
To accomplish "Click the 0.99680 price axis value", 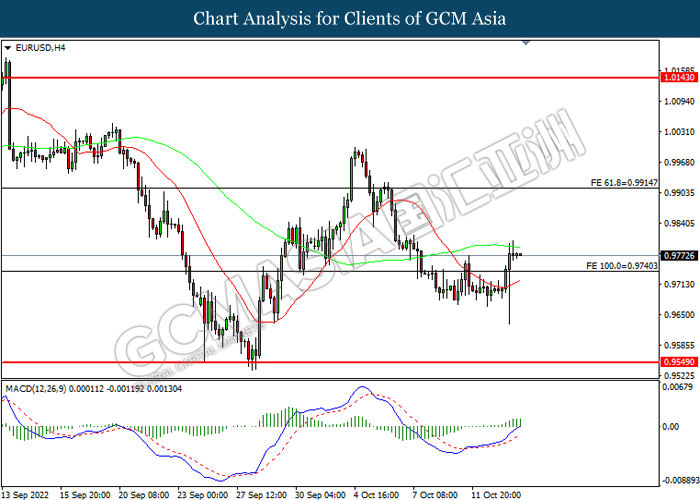I will point(680,162).
